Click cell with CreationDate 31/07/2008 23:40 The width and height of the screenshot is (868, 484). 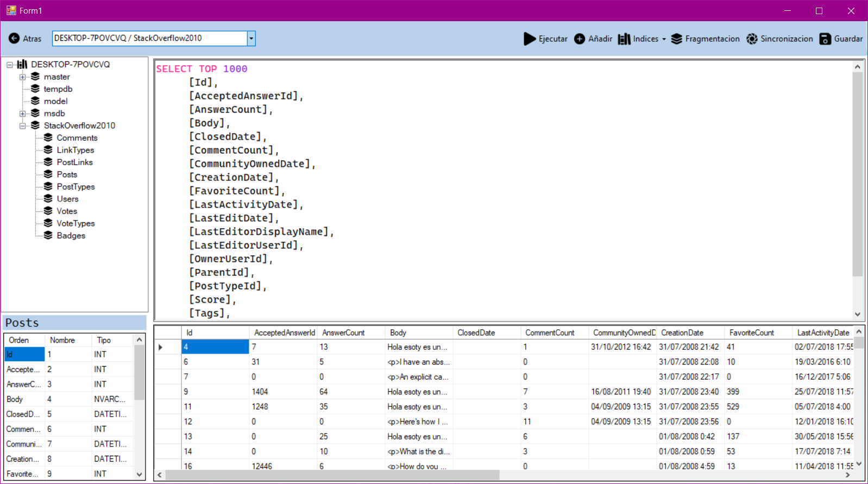click(690, 392)
